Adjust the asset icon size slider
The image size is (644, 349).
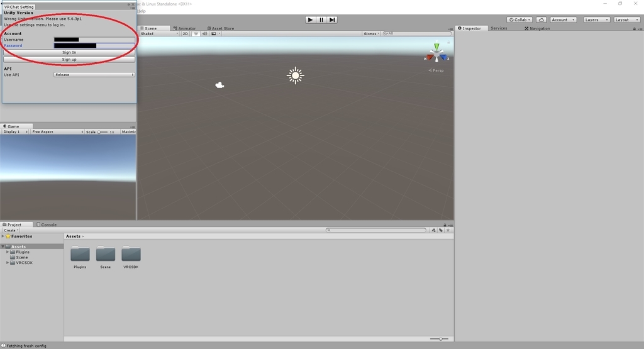pyautogui.click(x=440, y=339)
